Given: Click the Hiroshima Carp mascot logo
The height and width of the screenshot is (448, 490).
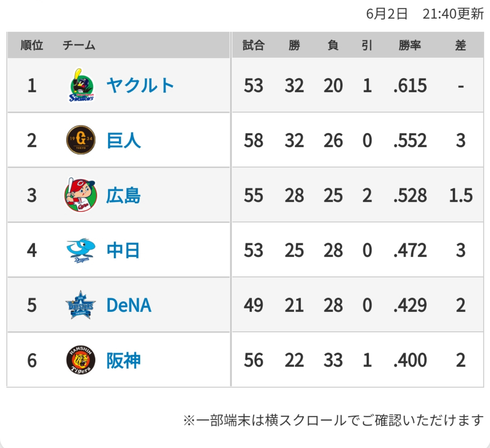Looking at the screenshot, I should point(81,195).
